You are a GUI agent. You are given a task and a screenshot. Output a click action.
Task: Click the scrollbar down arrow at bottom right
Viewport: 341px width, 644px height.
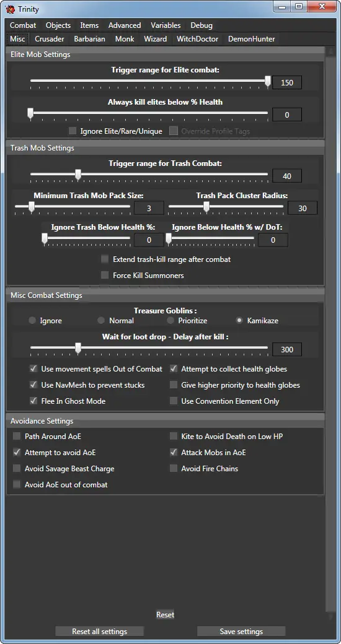[330, 616]
